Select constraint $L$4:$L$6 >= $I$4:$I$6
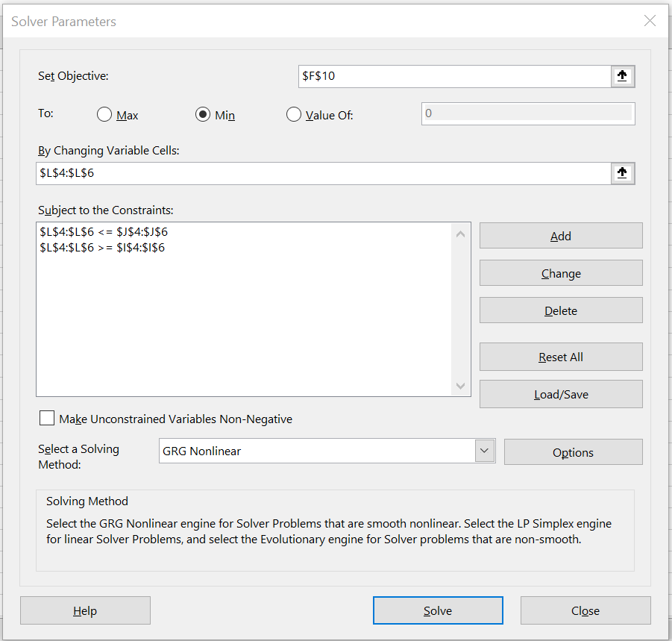672x641 pixels. [102, 248]
